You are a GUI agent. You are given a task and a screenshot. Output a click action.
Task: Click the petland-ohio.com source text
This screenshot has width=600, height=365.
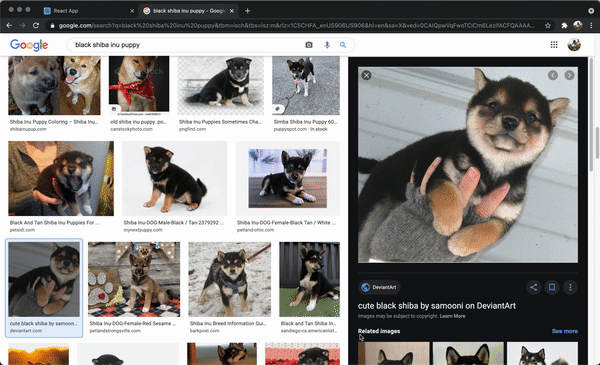pyautogui.click(x=255, y=230)
